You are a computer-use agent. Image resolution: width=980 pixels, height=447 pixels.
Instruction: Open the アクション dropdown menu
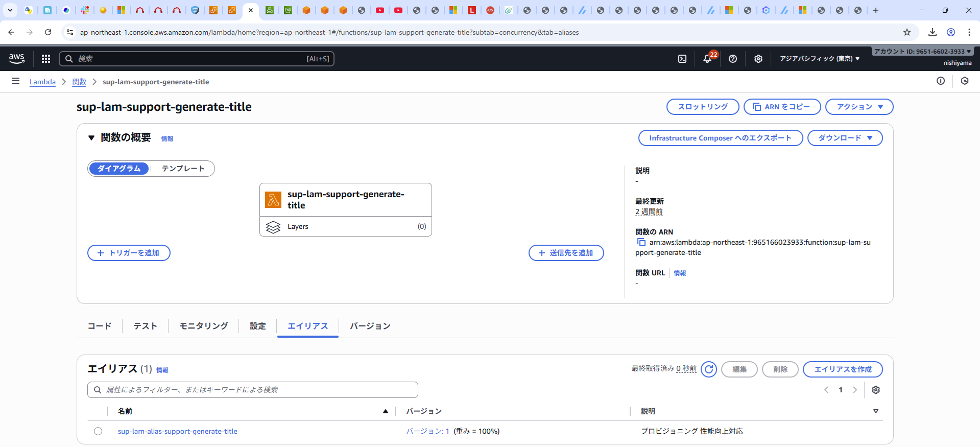pyautogui.click(x=859, y=107)
